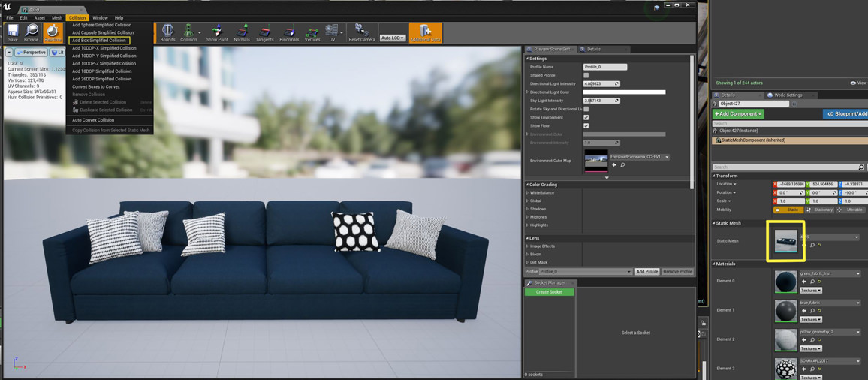Set Mobility to Stationary
This screenshot has width=868, height=380.
coord(820,210)
